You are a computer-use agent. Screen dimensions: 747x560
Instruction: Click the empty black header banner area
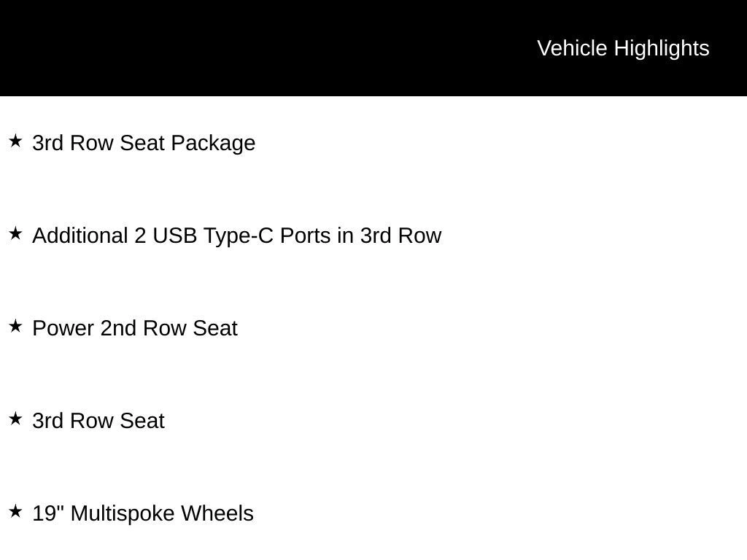pos(255,48)
